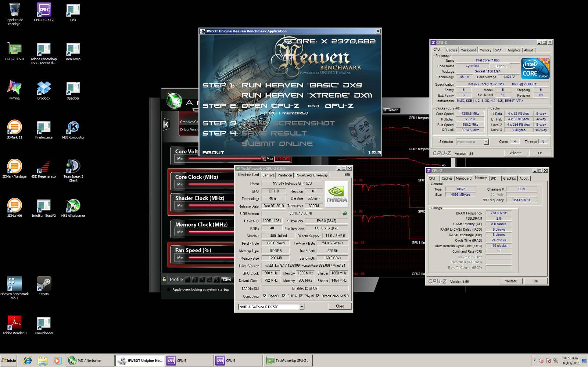The width and height of the screenshot is (588, 367).
Task: Toggle the Afterburner profile lock icon
Action: tap(164, 280)
